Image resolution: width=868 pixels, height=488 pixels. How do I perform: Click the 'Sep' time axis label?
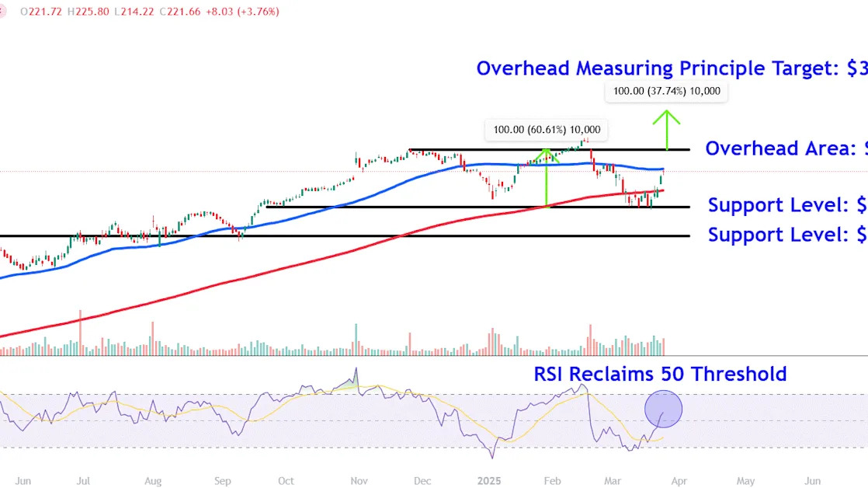(x=223, y=481)
